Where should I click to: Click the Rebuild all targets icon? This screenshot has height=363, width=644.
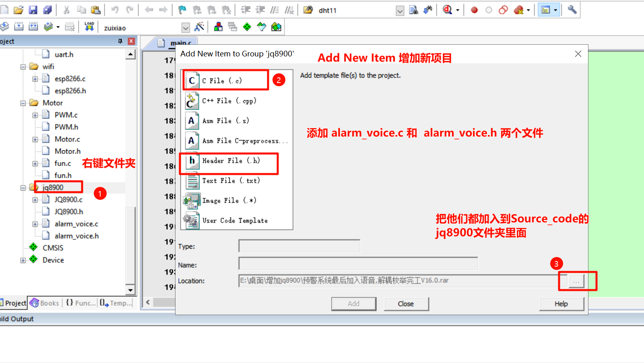click(33, 27)
